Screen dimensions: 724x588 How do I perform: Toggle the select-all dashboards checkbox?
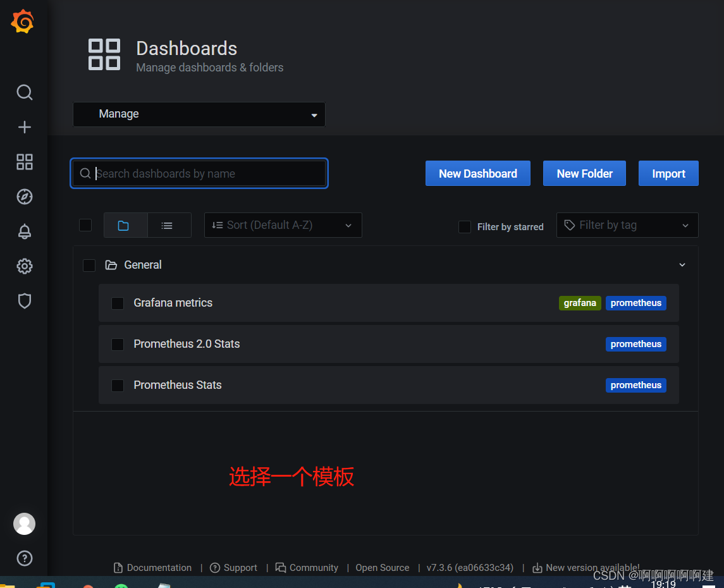pyautogui.click(x=85, y=225)
